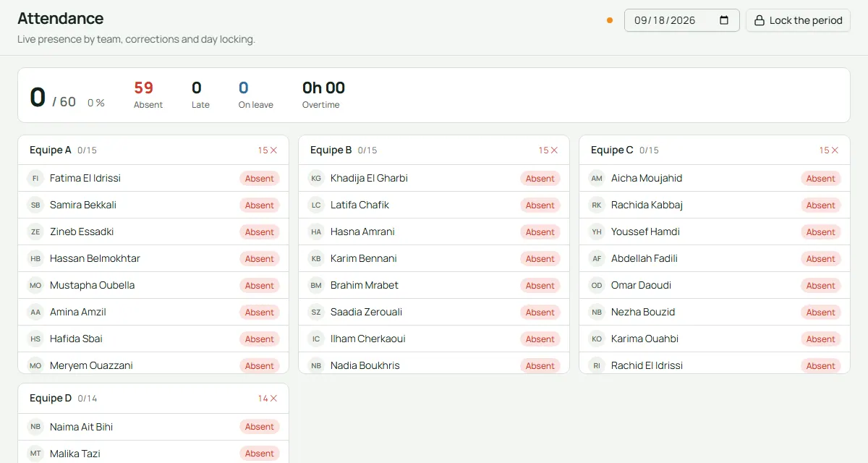Image resolution: width=868 pixels, height=463 pixels.
Task: Click Equipe D's 14 absent X marker
Action: coord(268,399)
